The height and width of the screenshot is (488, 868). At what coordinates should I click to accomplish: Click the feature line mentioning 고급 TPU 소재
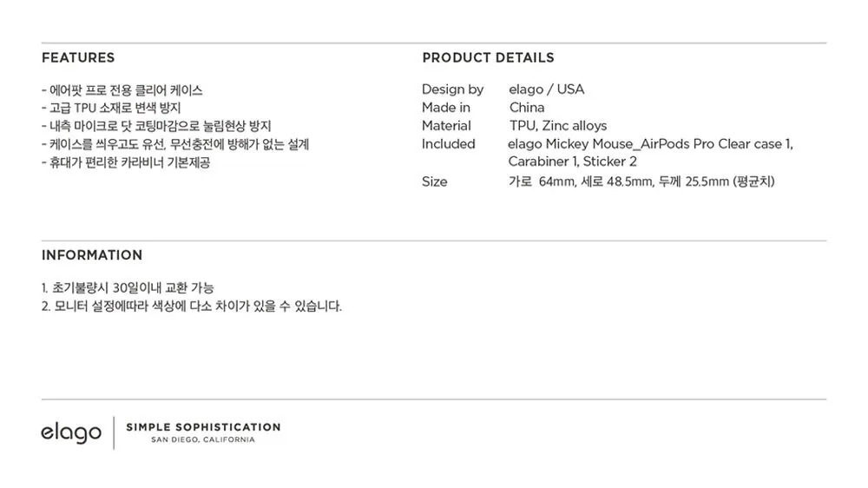[x=111, y=109]
